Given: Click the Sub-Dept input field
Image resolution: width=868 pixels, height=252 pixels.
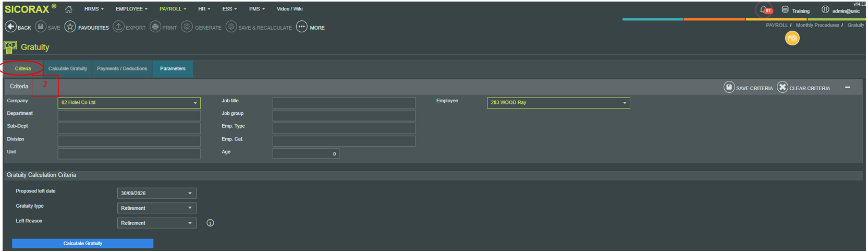Looking at the screenshot, I should coord(129,128).
